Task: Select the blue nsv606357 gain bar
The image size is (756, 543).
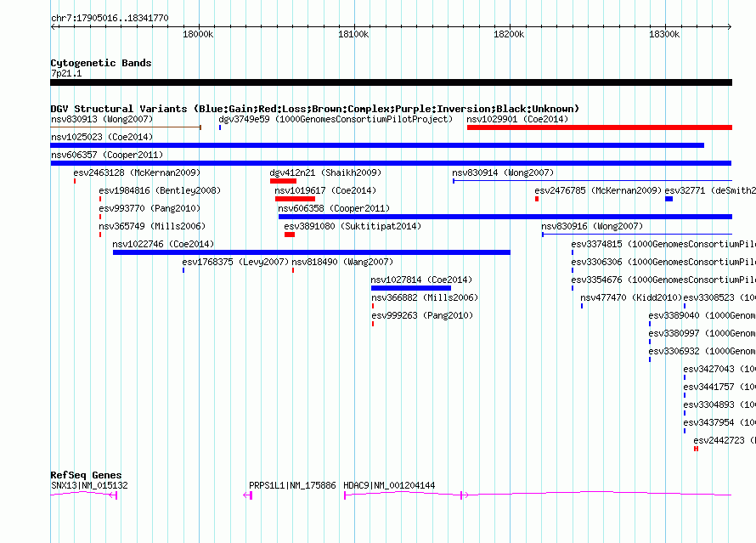Action: (x=391, y=163)
